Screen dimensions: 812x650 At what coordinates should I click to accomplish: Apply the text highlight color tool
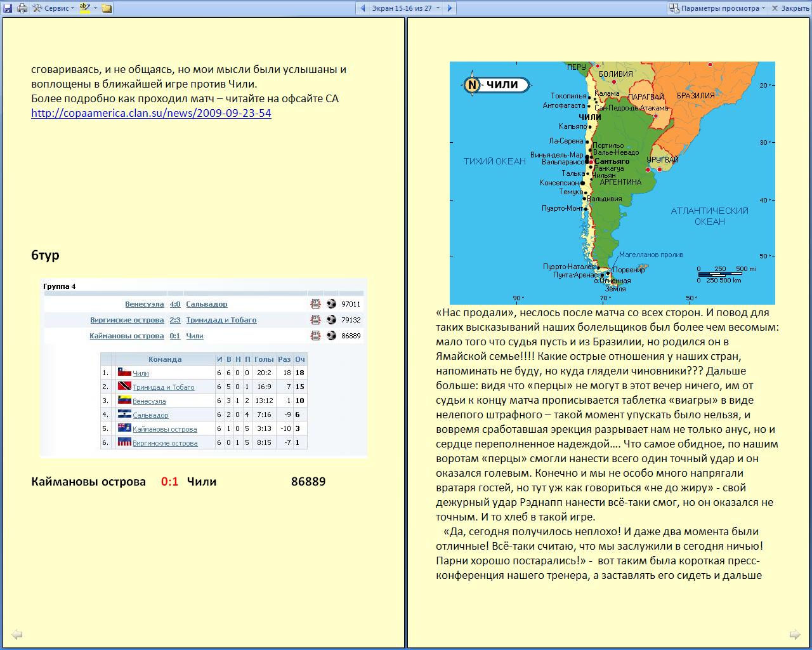(85, 8)
